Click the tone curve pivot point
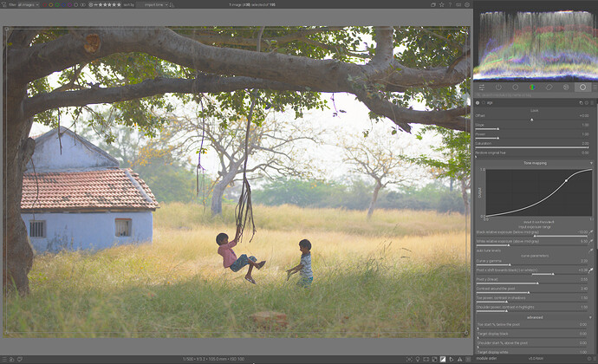598x364 pixels. [566, 180]
